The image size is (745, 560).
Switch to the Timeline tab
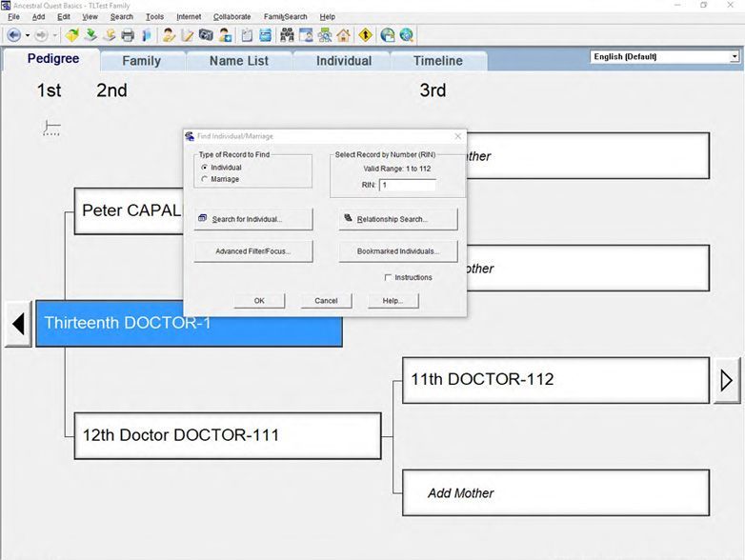(x=438, y=61)
